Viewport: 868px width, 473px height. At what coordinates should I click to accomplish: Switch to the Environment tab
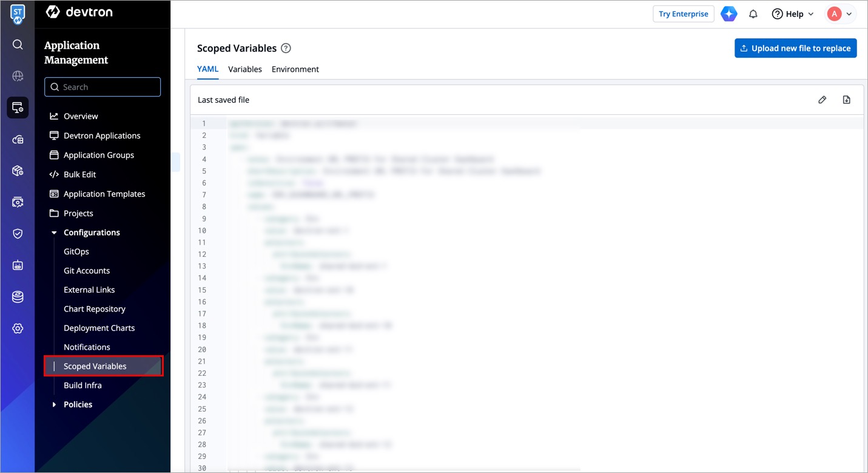(x=295, y=69)
